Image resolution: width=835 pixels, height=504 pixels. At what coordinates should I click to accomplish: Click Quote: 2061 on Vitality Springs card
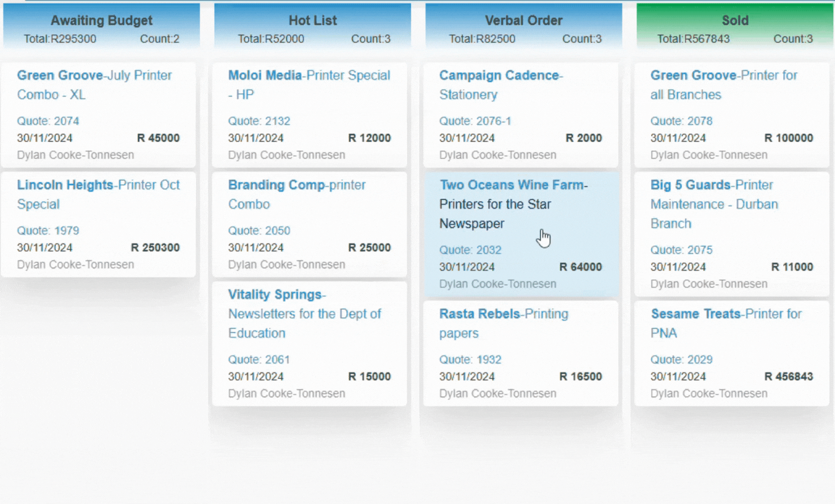pyautogui.click(x=259, y=360)
